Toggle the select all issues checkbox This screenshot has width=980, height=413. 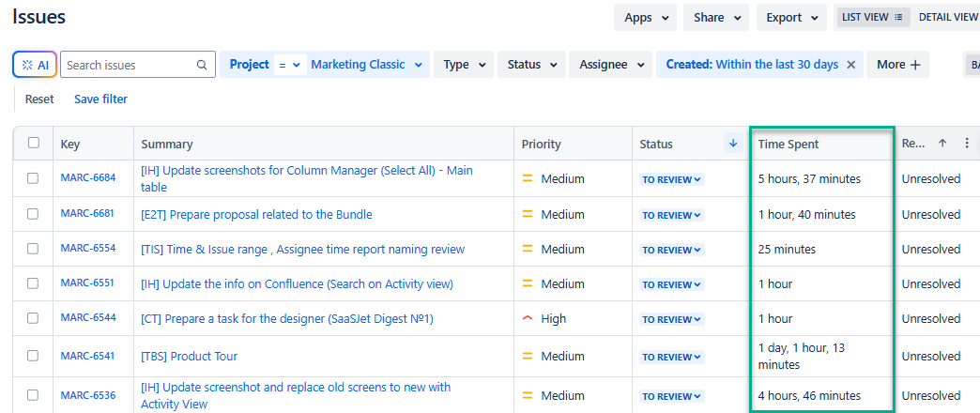click(x=34, y=143)
